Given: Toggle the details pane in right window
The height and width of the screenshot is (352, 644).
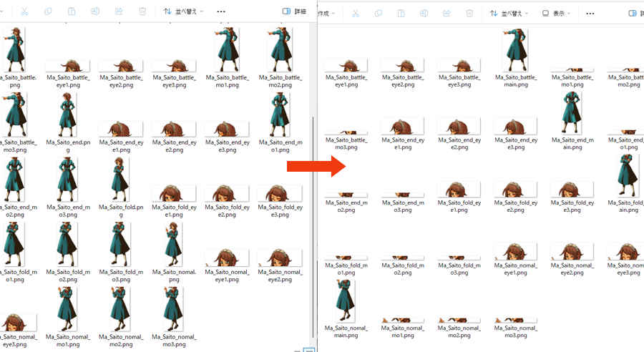Looking at the screenshot, I should (634, 14).
